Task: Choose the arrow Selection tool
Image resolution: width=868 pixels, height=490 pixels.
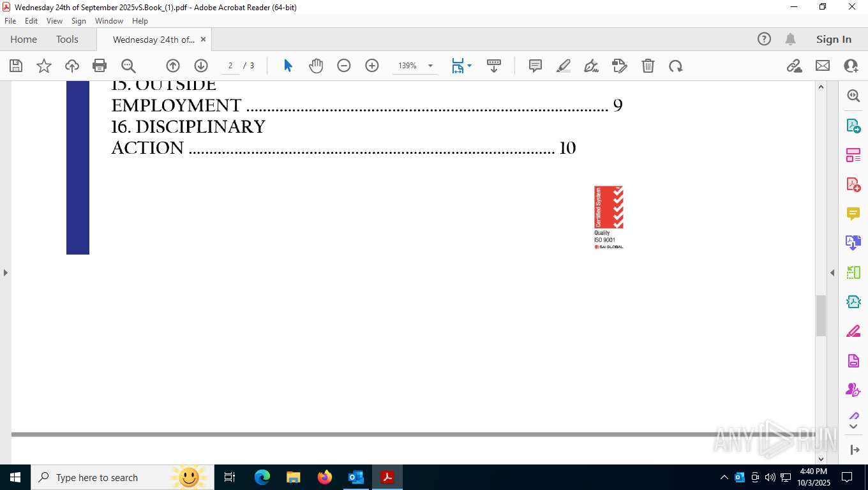Action: pyautogui.click(x=288, y=66)
